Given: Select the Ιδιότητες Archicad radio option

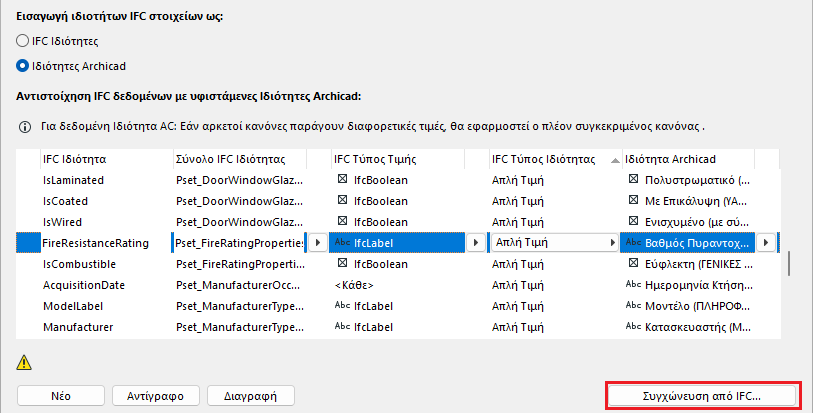Looking at the screenshot, I should coord(22,66).
